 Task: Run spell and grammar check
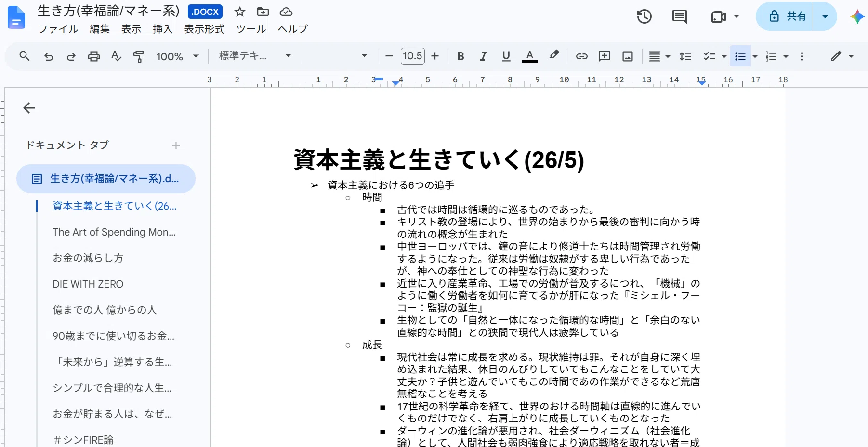(x=116, y=56)
